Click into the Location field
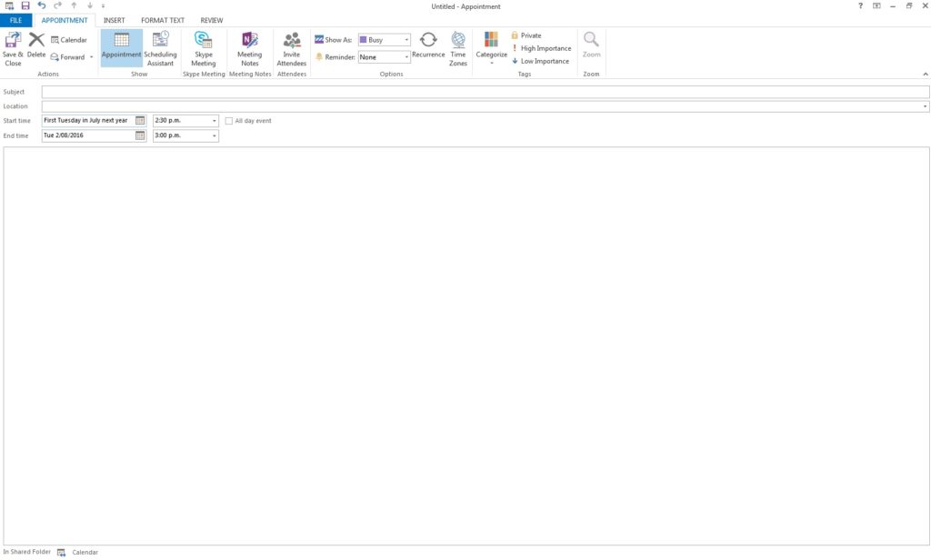The image size is (931, 560). (481, 106)
